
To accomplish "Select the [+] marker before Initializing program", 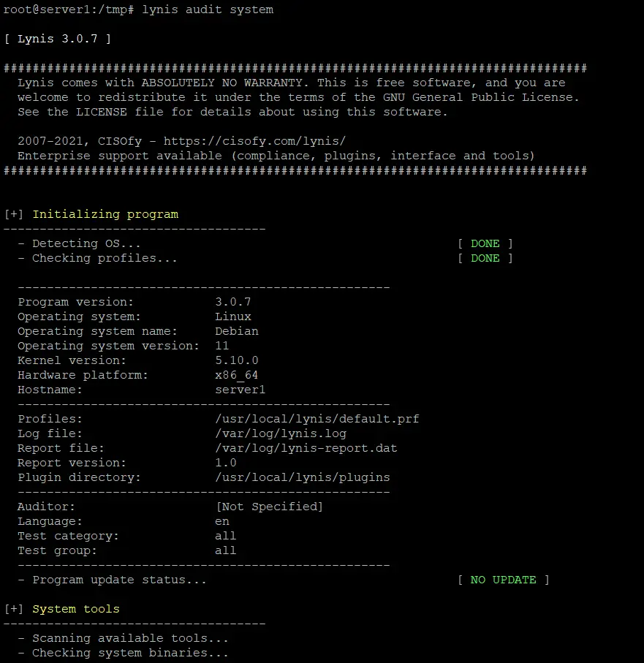I will (14, 214).
